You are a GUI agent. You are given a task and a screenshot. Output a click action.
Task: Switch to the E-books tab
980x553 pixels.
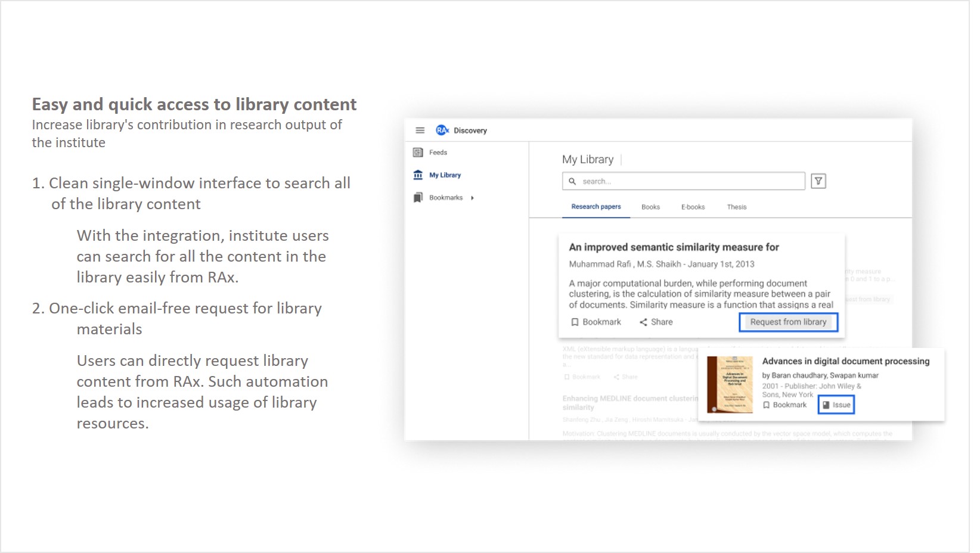693,207
